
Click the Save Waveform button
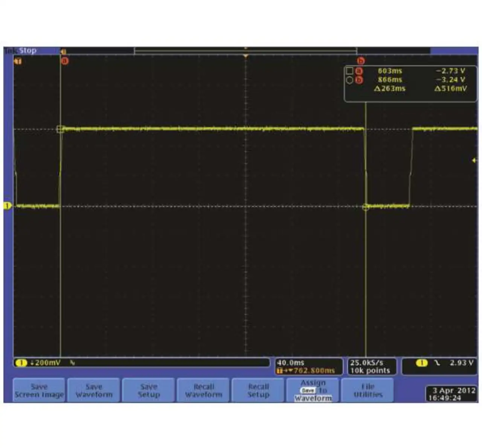[94, 390]
